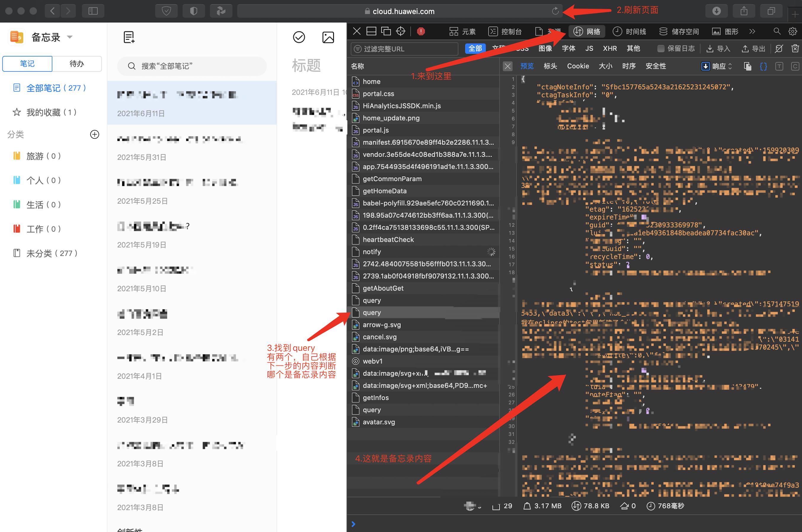Image resolution: width=802 pixels, height=532 pixels.
Task: Toggle the Safari sidebar button
Action: click(93, 11)
